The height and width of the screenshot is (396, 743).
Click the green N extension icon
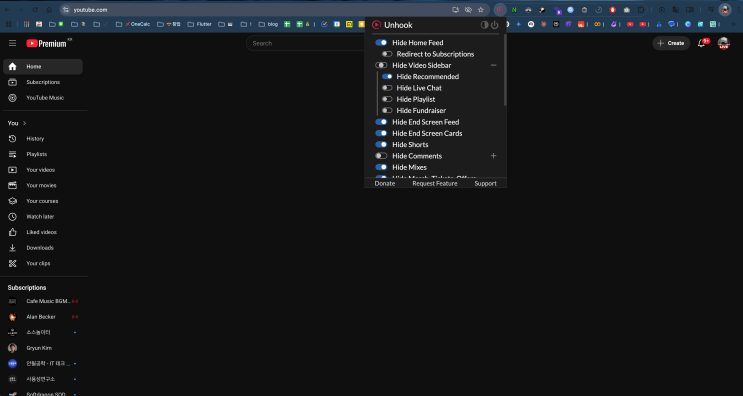[x=514, y=9]
